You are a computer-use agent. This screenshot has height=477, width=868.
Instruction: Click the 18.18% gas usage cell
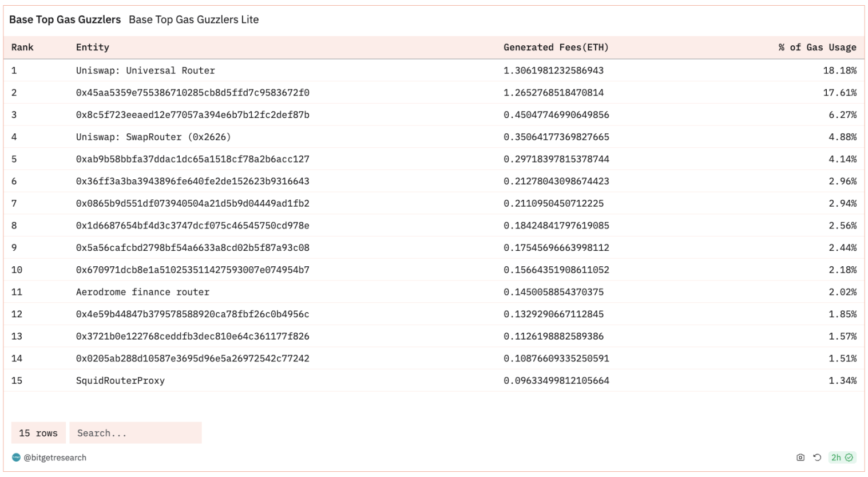[x=839, y=70]
